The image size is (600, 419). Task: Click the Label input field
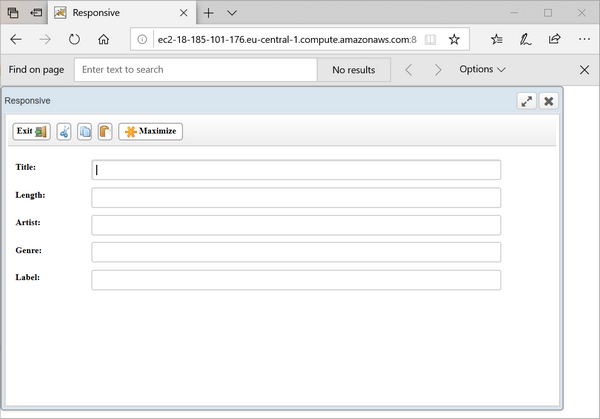click(x=296, y=279)
